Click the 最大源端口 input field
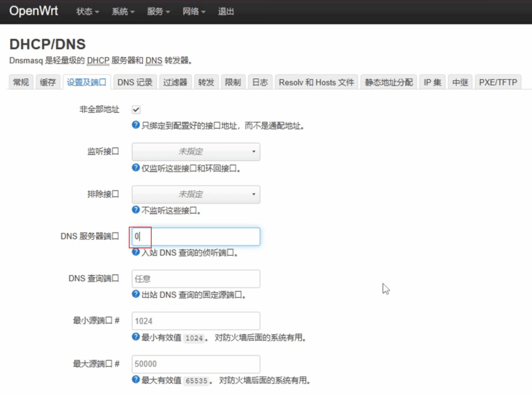This screenshot has width=532, height=394. pyautogui.click(x=196, y=364)
